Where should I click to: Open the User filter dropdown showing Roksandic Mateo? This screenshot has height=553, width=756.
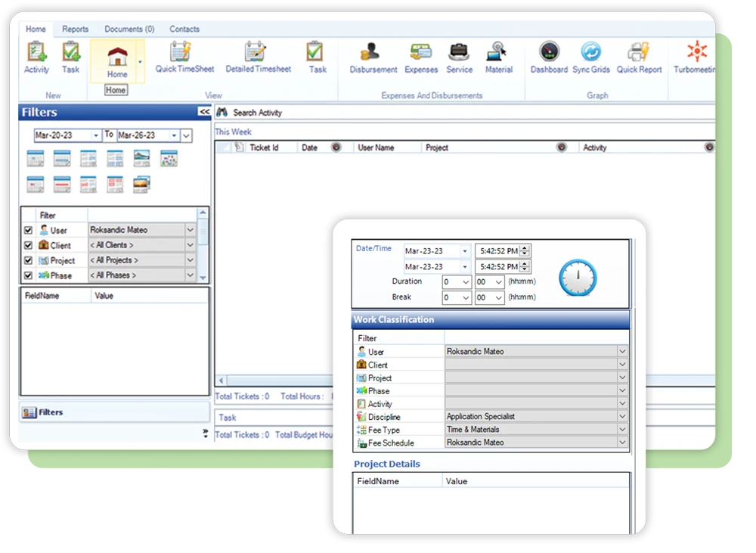pyautogui.click(x=191, y=230)
